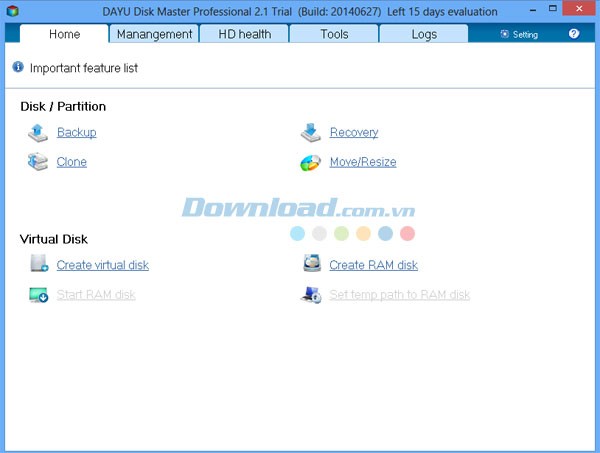Click the Recovery download icon
This screenshot has height=453, width=600.
coord(310,132)
